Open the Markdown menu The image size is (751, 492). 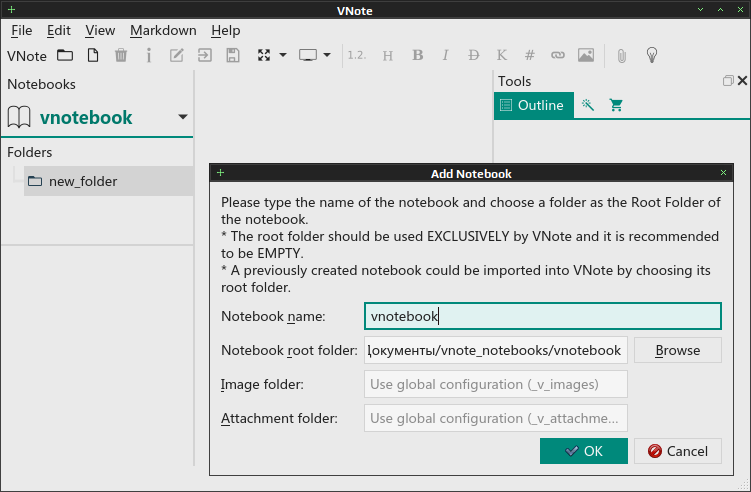point(163,31)
